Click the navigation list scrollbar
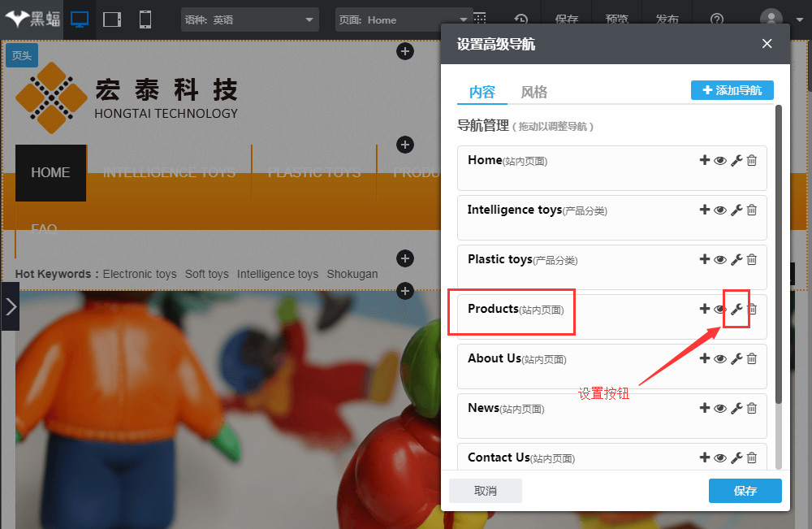This screenshot has height=529, width=812. click(779, 252)
